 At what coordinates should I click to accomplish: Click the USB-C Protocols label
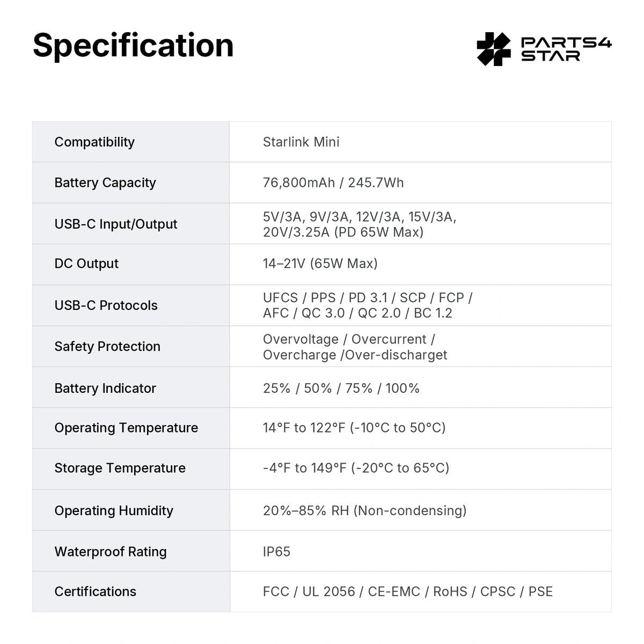pos(106,305)
